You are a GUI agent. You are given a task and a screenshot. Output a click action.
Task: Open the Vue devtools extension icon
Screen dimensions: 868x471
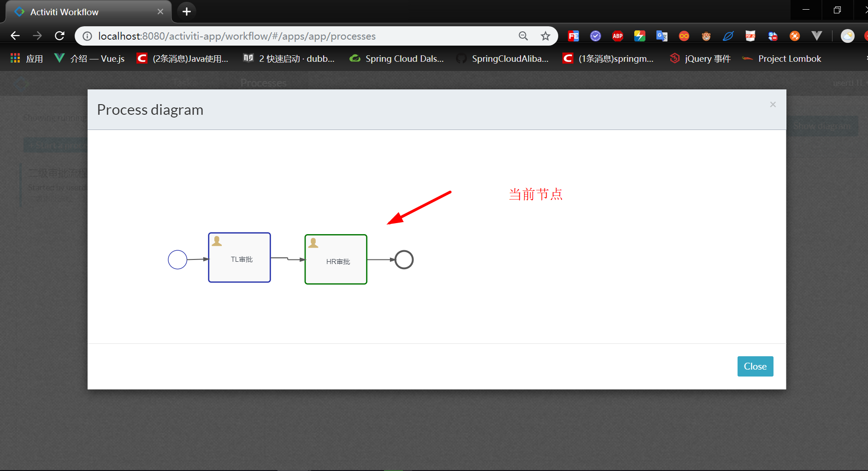817,36
